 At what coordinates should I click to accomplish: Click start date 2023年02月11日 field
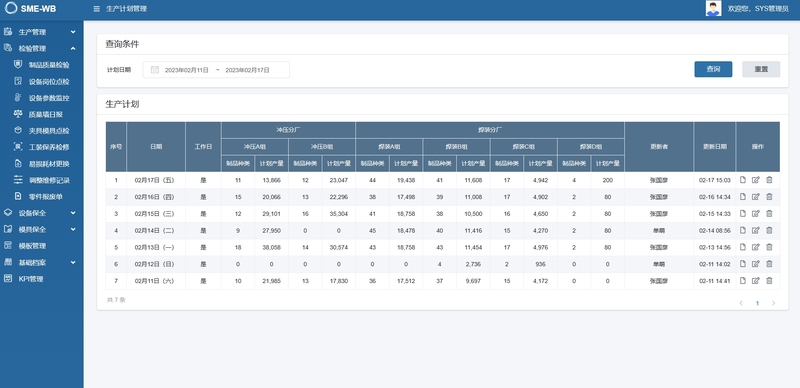coord(187,70)
